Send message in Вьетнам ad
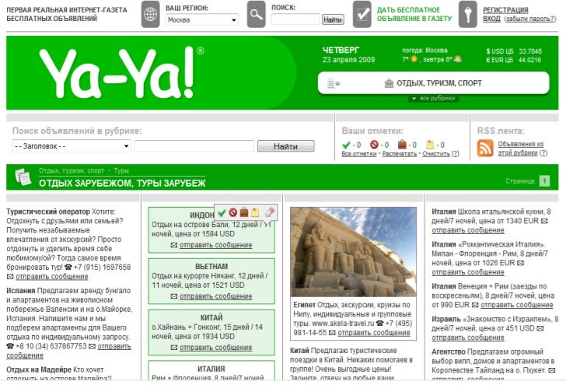This screenshot has width=566, height=392. coord(216,296)
